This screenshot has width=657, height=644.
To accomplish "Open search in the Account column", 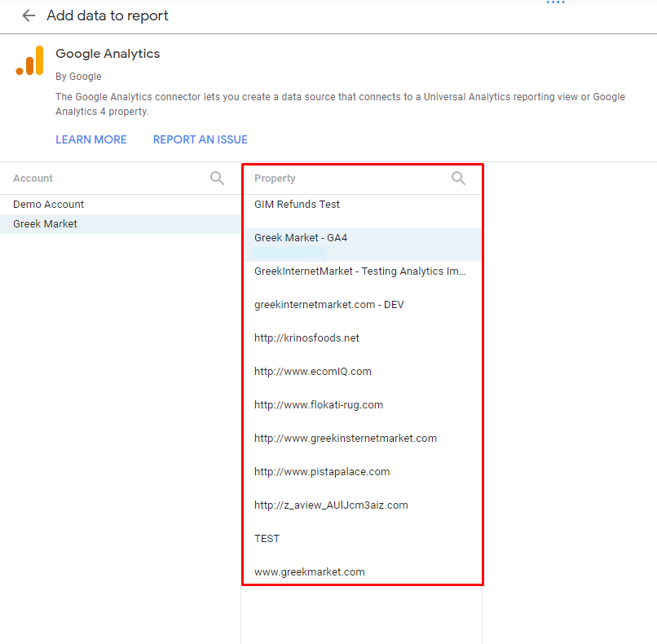I will point(217,178).
